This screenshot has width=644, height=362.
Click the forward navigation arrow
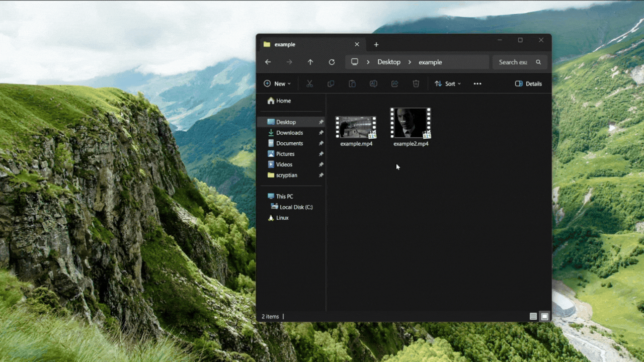289,62
